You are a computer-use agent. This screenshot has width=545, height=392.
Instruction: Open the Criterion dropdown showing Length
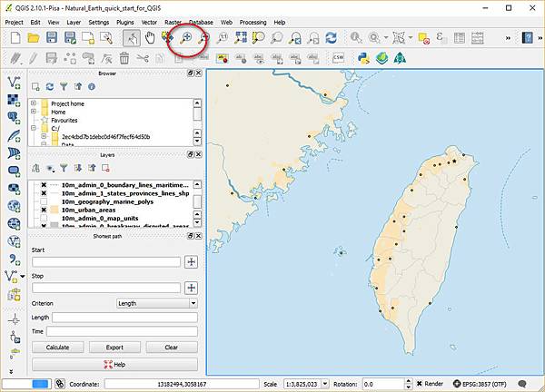(x=156, y=303)
